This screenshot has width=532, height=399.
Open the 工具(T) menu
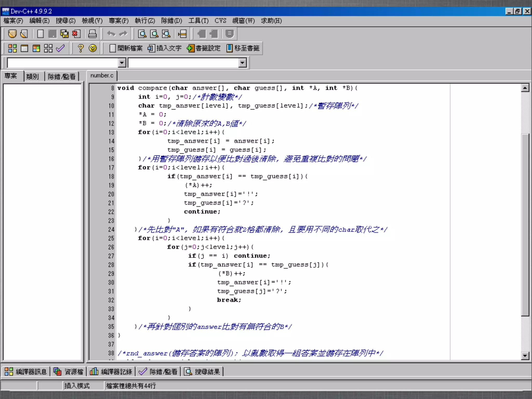pyautogui.click(x=198, y=21)
